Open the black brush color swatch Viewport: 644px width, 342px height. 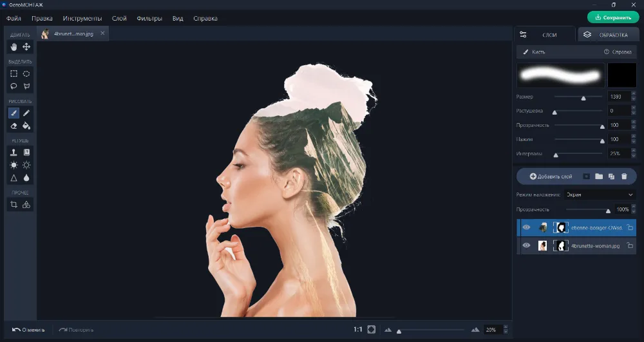(x=621, y=75)
